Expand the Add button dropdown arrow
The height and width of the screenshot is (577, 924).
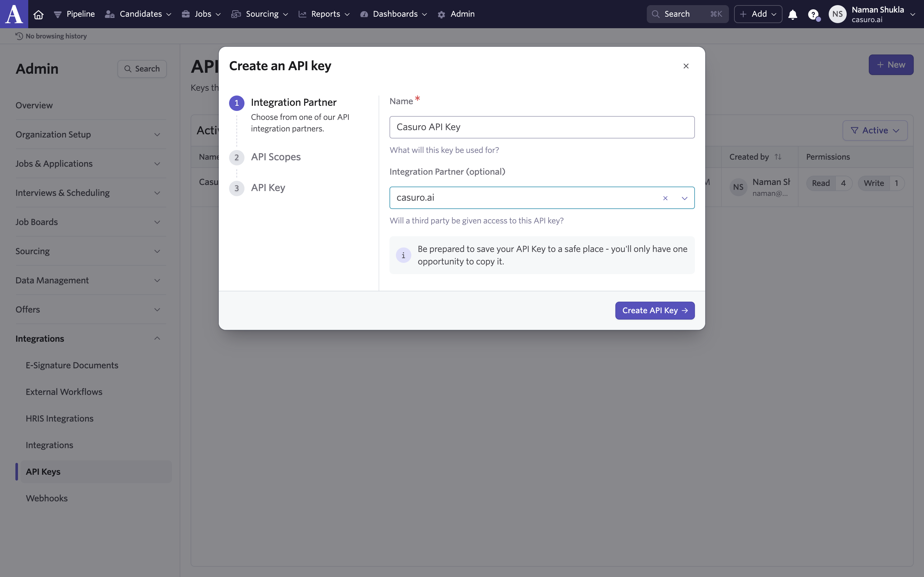coord(774,14)
